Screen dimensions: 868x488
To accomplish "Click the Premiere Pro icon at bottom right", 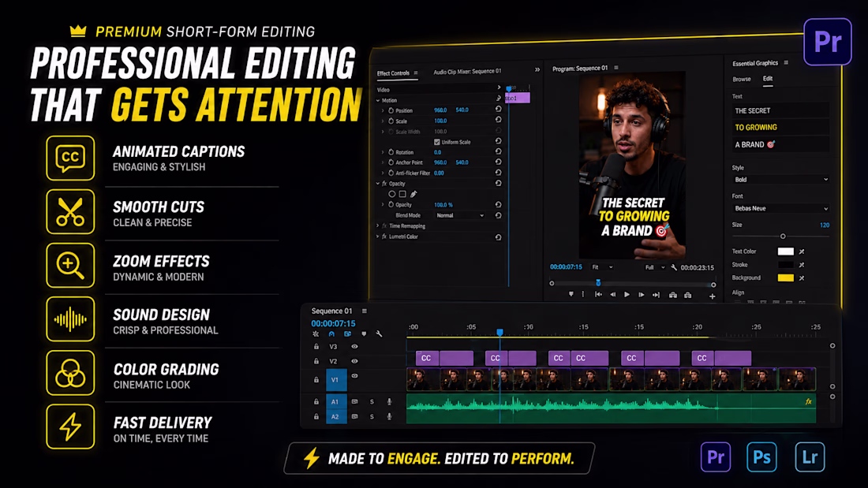I will coord(716,457).
